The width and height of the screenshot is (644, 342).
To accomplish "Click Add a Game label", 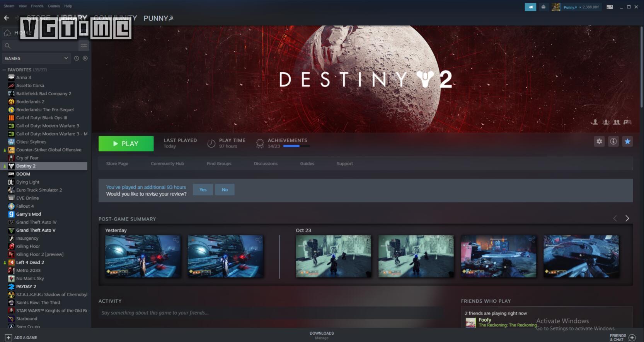I will pyautogui.click(x=26, y=337).
